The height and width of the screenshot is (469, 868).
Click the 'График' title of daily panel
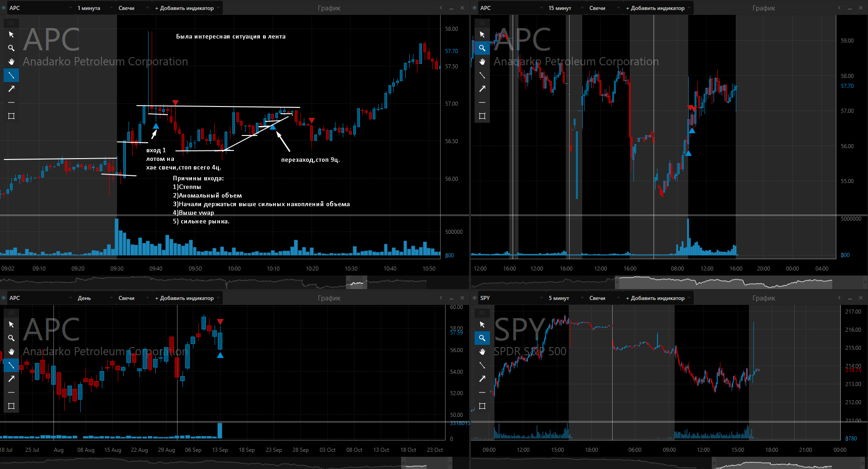[329, 298]
